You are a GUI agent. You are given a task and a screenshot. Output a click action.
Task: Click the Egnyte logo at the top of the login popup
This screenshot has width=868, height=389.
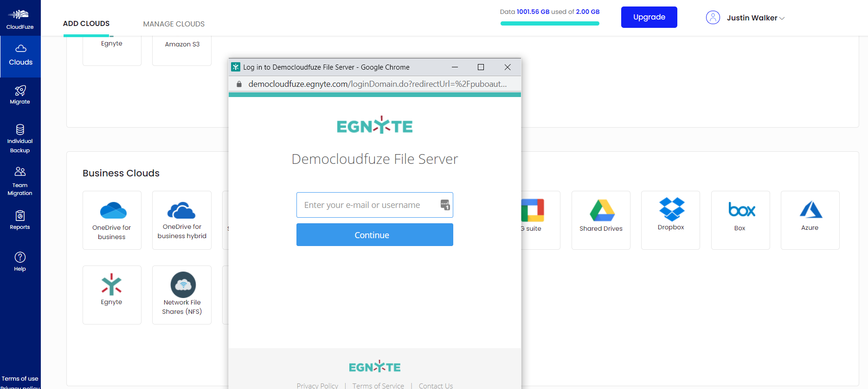click(x=375, y=125)
